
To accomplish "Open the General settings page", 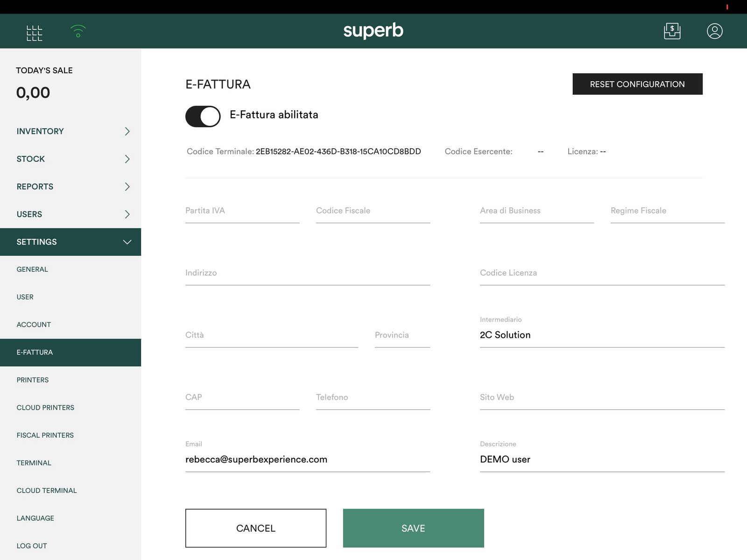I will point(70,269).
